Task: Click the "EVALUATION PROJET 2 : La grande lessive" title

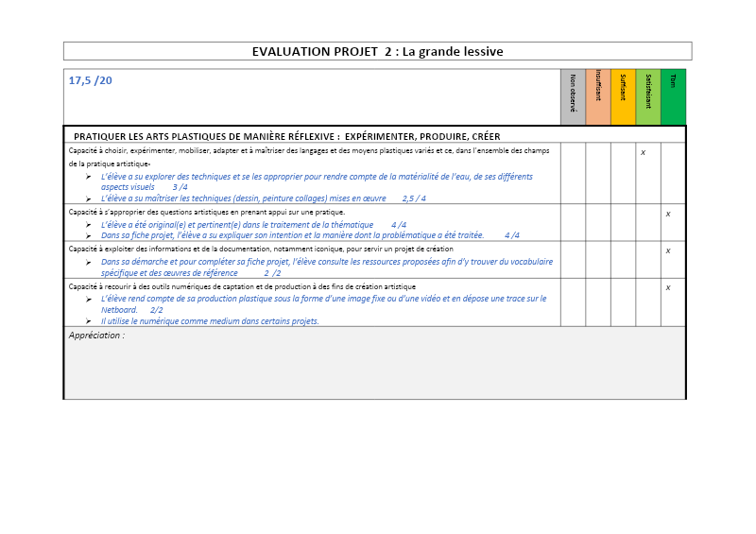Action: tap(377, 51)
